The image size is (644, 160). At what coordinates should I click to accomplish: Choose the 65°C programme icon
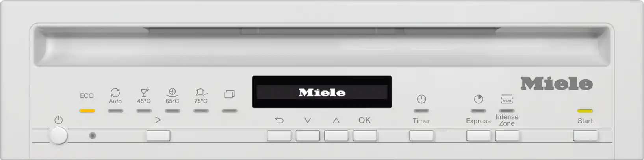[172, 92]
